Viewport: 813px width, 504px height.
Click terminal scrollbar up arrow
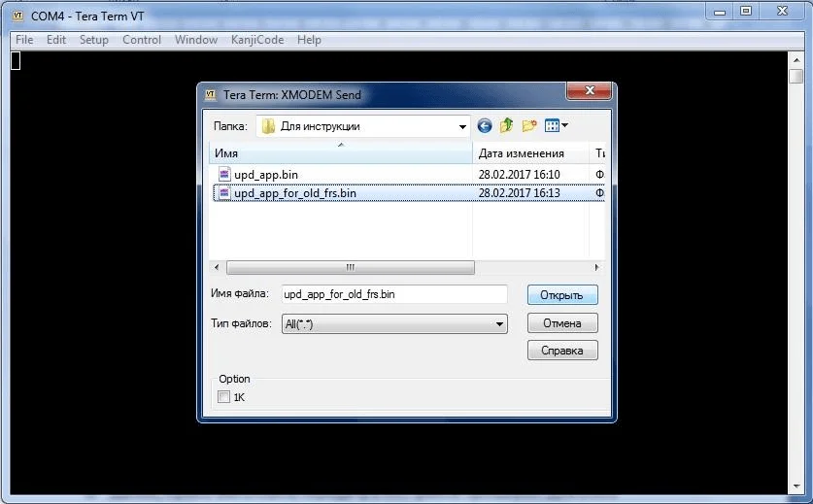[x=796, y=60]
